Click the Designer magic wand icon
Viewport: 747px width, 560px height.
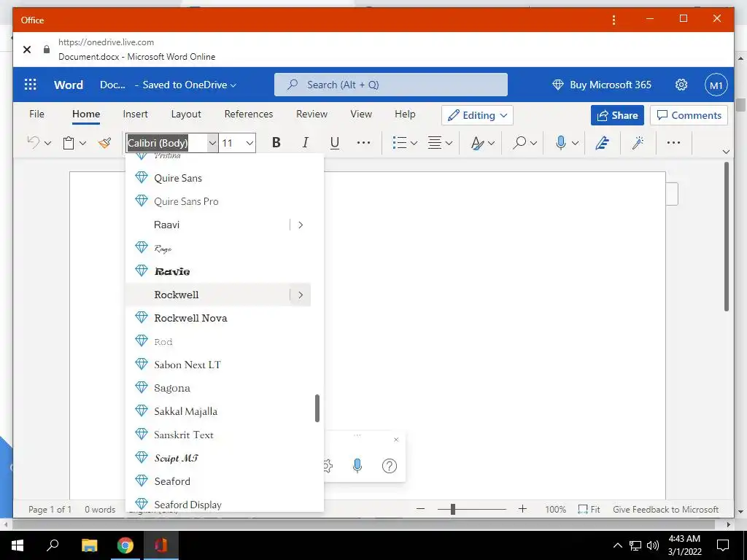coord(638,142)
